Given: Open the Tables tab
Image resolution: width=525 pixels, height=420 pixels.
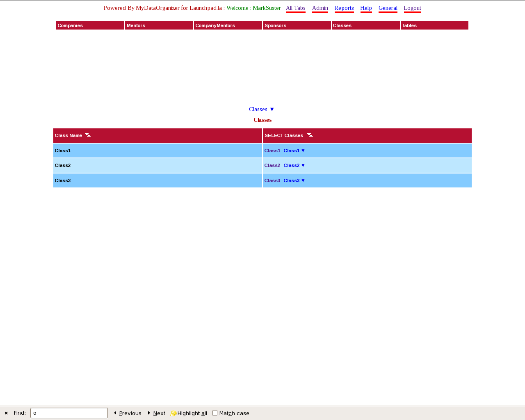Looking at the screenshot, I should pos(434,25).
